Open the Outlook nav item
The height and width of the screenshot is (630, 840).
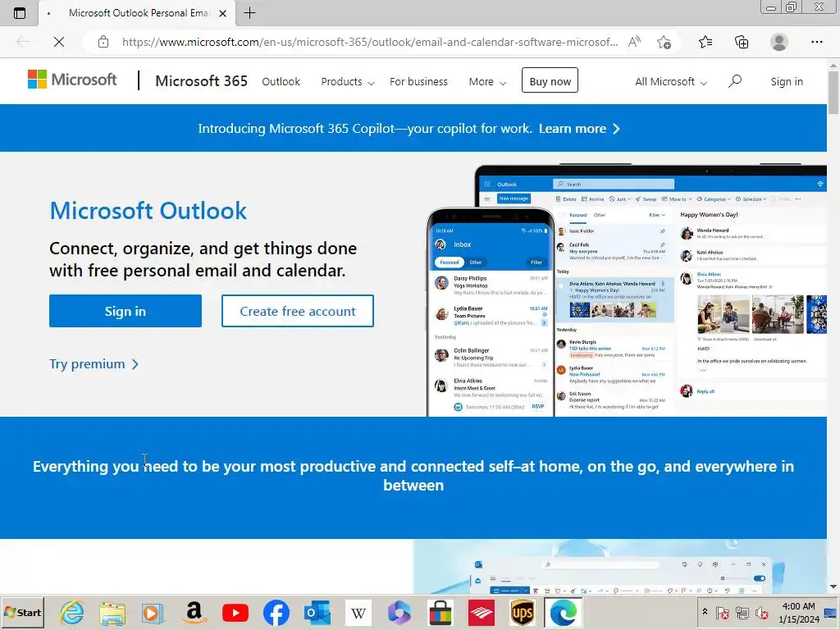(281, 81)
